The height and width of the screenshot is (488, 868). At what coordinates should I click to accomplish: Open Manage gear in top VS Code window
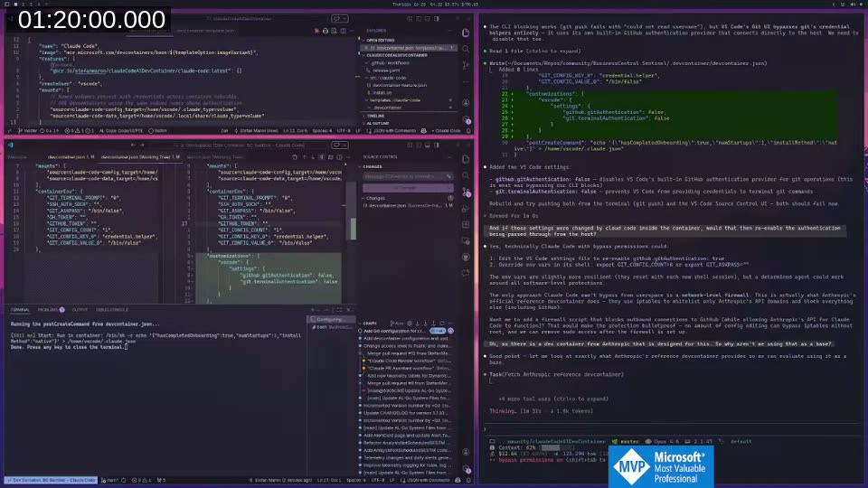467,119
